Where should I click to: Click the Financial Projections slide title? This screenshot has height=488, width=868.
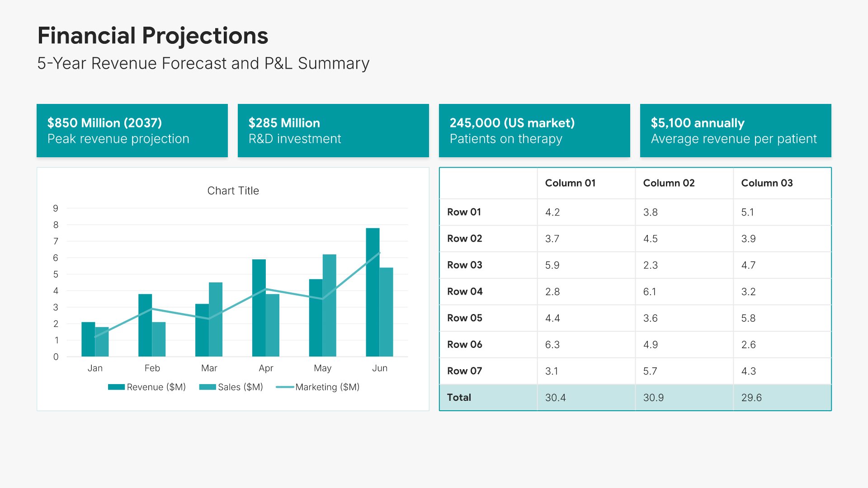[x=153, y=36]
